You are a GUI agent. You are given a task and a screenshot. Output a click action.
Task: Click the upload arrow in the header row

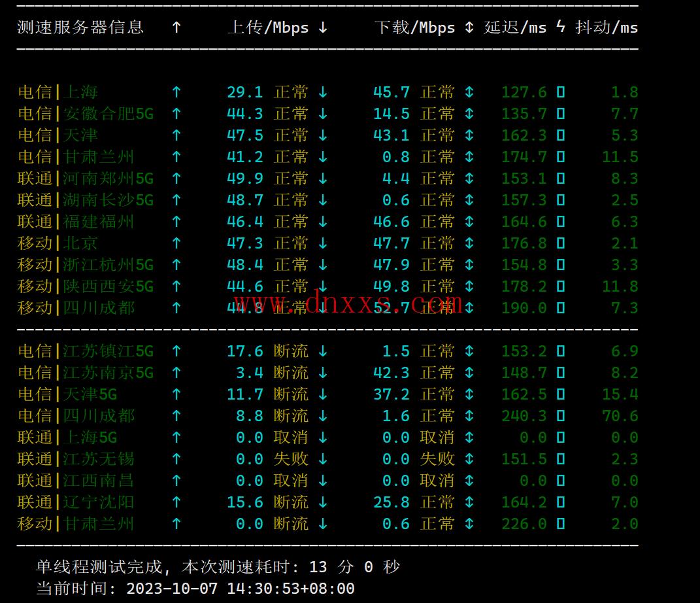(x=176, y=27)
